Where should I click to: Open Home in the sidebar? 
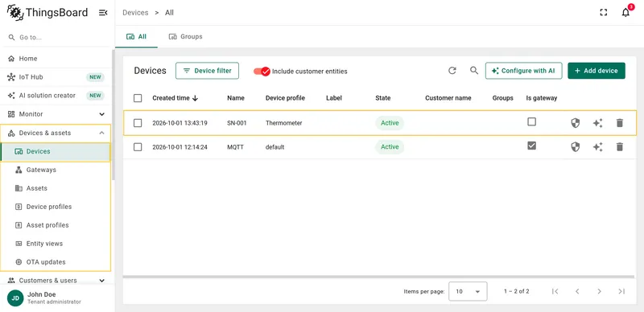(56, 59)
